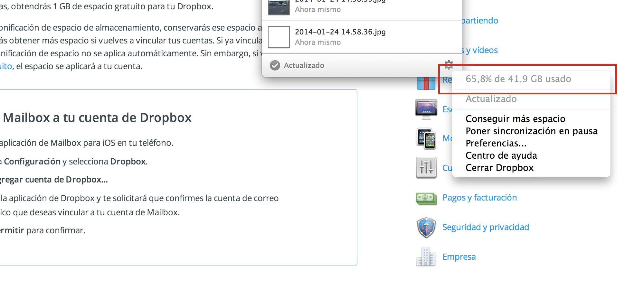
Task: Open the Pagos y facturación link
Action: coord(479,198)
